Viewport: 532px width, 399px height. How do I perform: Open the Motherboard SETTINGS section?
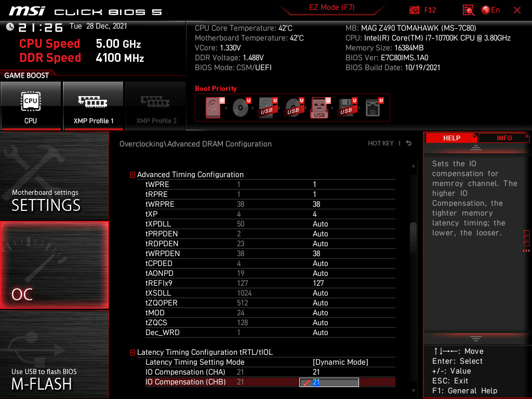55,176
